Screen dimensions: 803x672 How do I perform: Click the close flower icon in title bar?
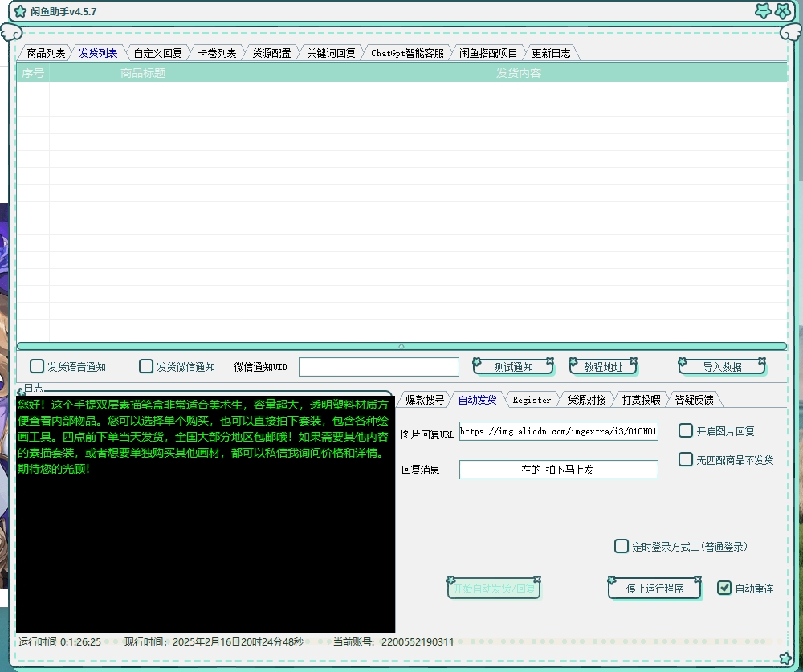782,10
